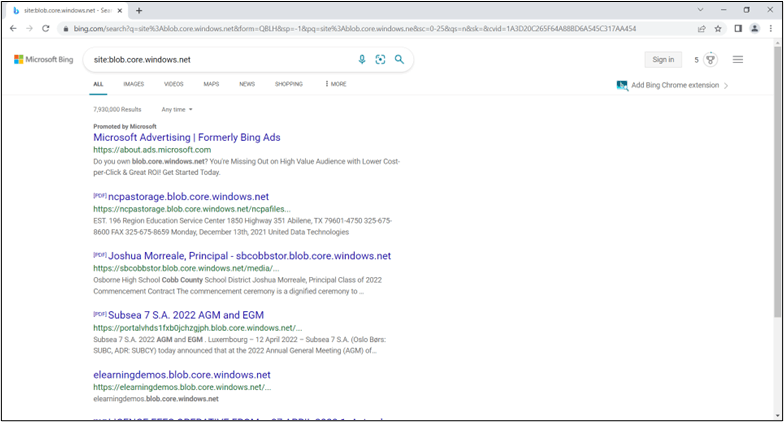Open a new browser tab
This screenshot has width=784, height=422.
click(139, 10)
